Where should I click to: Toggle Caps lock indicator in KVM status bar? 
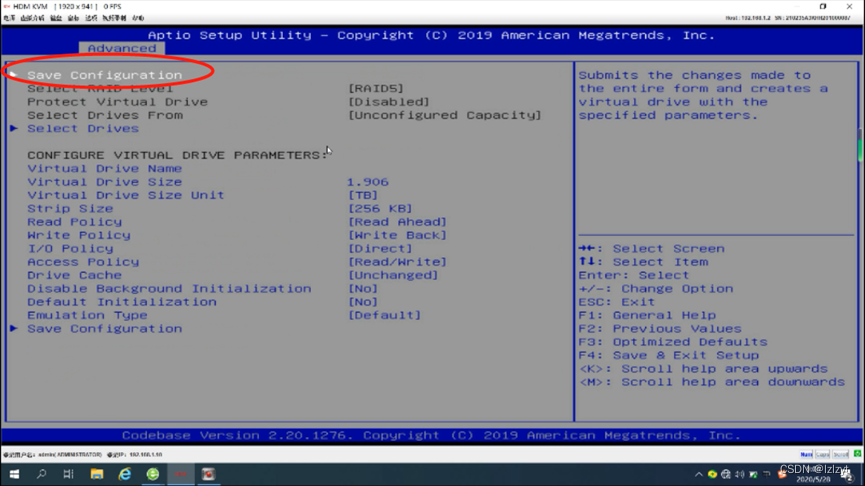coord(823,455)
